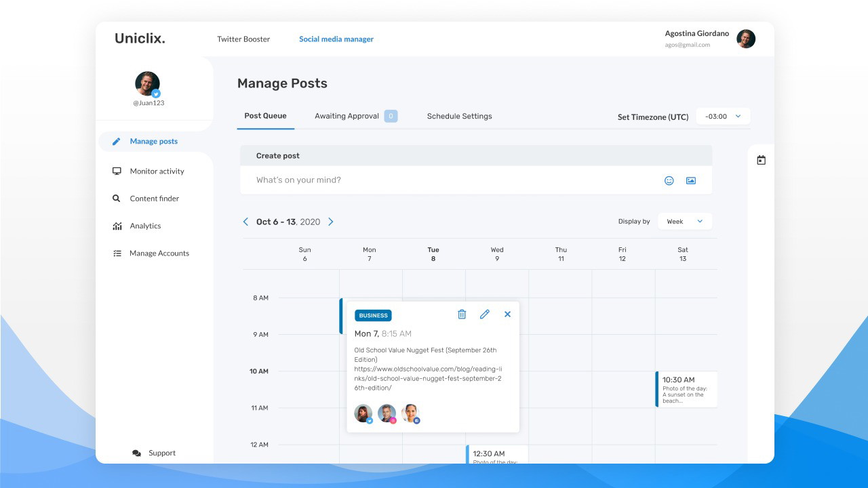
Task: Type in the What's on your mind field
Action: [x=448, y=180]
